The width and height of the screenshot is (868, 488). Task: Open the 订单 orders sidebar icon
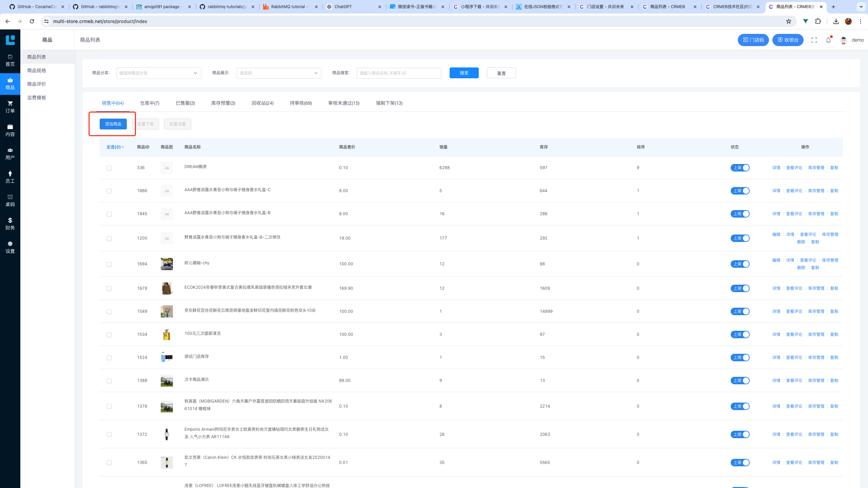pyautogui.click(x=10, y=107)
